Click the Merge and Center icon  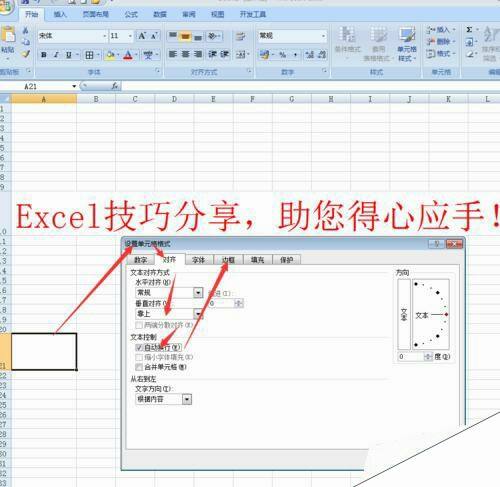tap(241, 54)
